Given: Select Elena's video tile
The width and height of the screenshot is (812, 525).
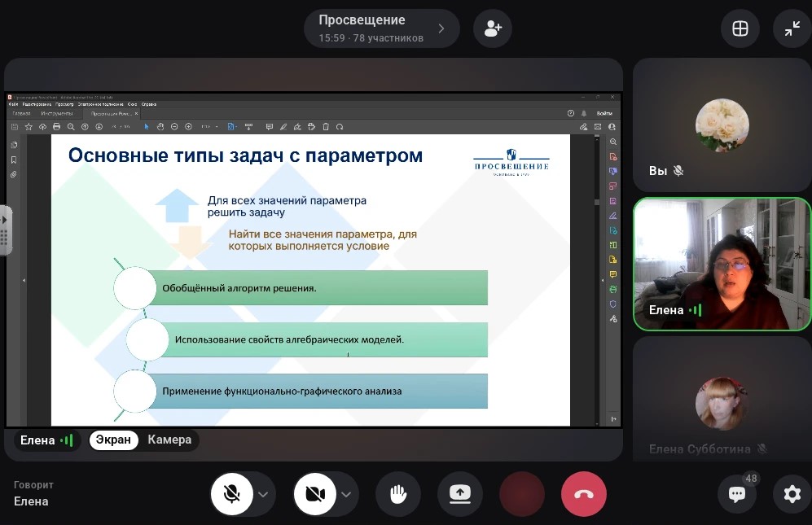Looking at the screenshot, I should pyautogui.click(x=722, y=264).
